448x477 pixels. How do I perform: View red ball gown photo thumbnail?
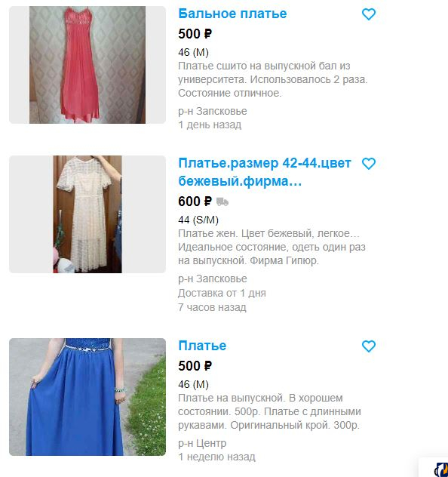coord(87,65)
